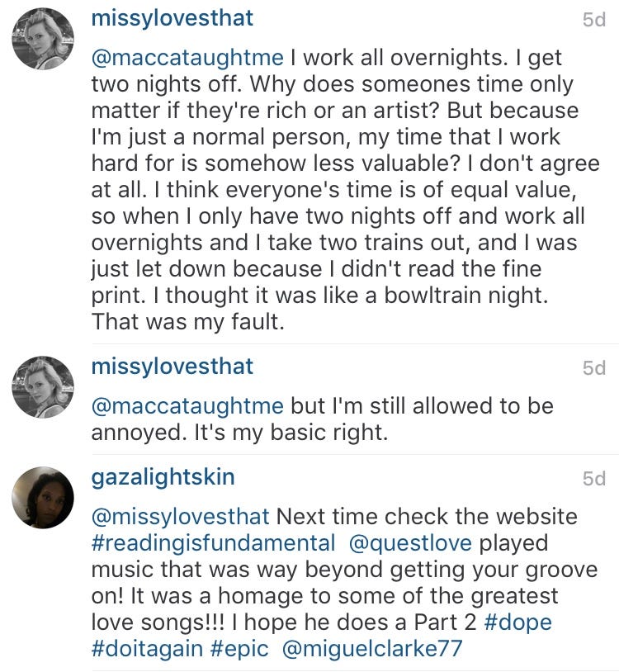
Task: Select the 'It's my basic right' comment text
Action: pos(291,433)
